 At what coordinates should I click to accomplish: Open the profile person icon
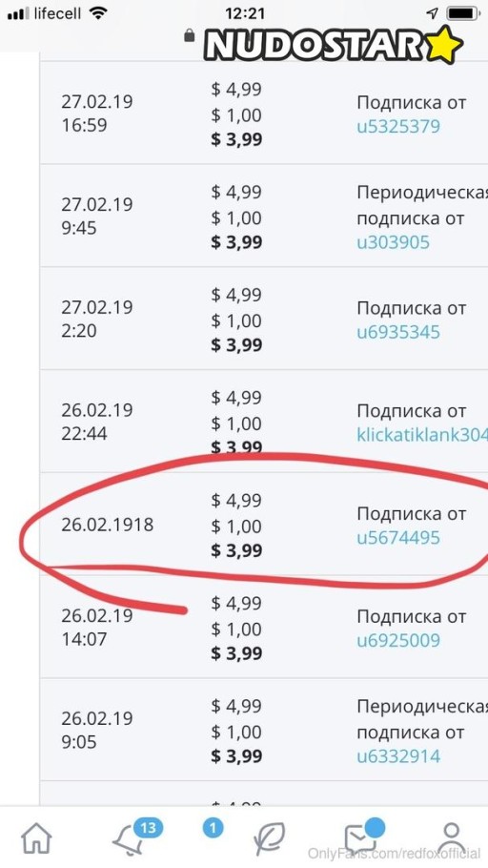(452, 839)
